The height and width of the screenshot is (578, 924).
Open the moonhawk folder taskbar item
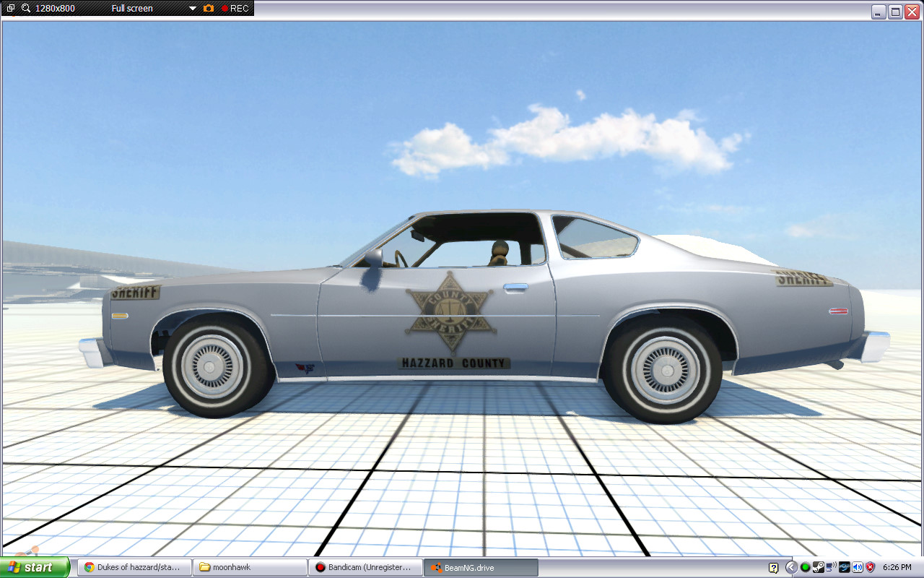[250, 567]
